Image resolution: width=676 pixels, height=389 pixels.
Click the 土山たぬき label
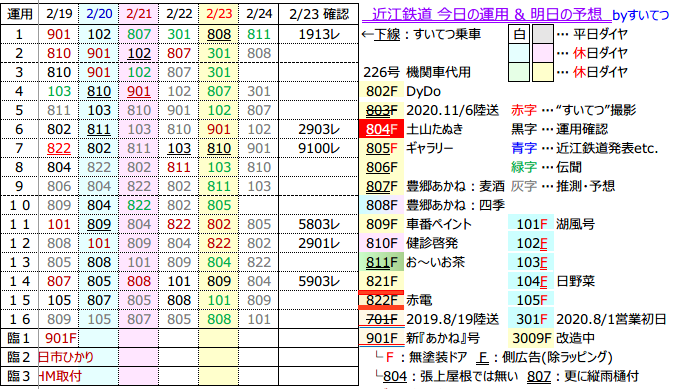[435, 129]
